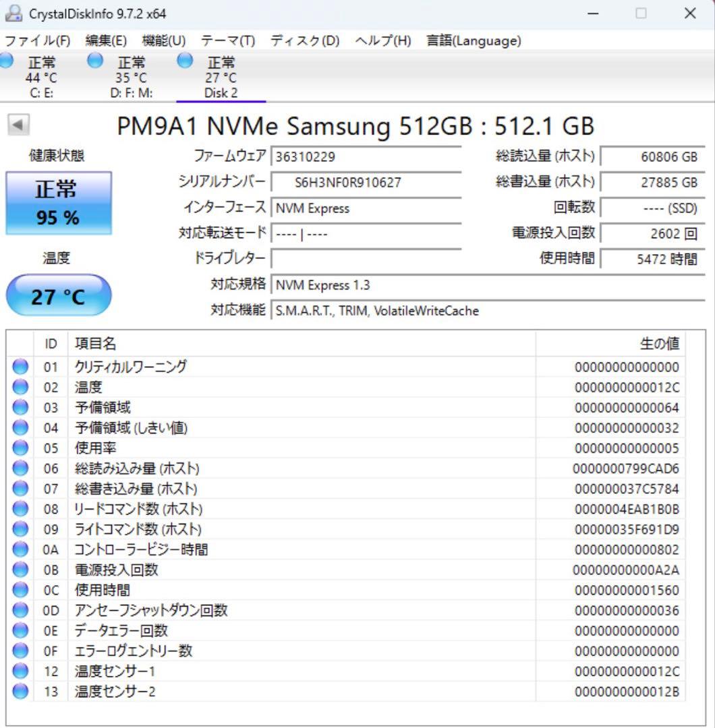Click the CrystalDiskInfo app icon in title bar
This screenshot has height=728, width=715.
click(x=13, y=13)
